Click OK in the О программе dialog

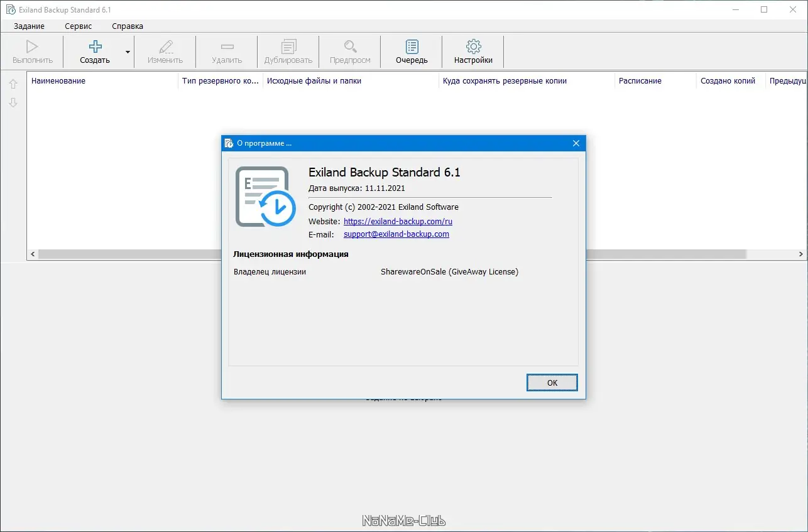(552, 383)
